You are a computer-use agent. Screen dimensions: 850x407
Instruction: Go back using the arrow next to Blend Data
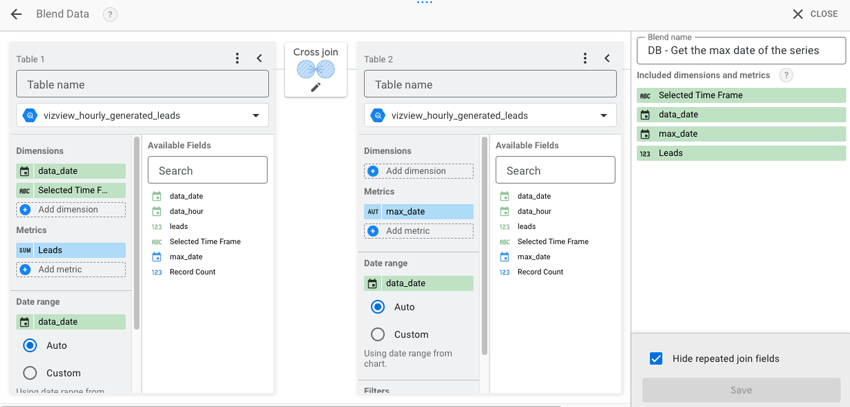click(x=16, y=14)
